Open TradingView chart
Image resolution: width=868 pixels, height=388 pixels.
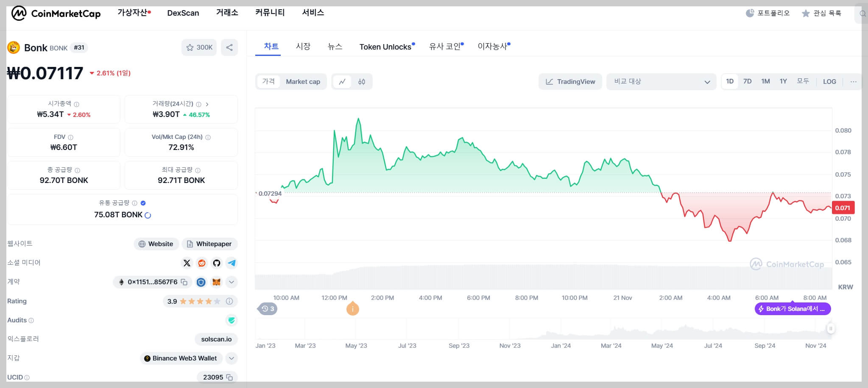pos(570,81)
